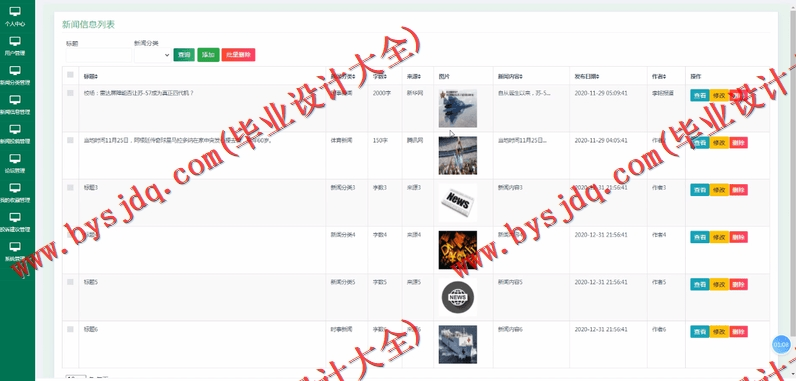Click the 新闻信息列表 page heading

tap(88, 24)
